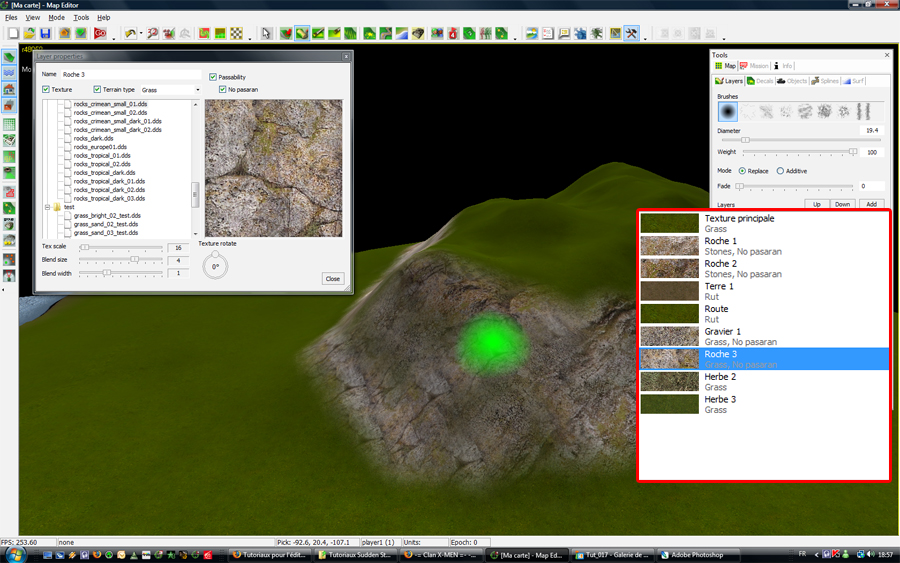This screenshot has width=900, height=563.
Task: Toggle the Passability checkbox
Action: tap(213, 77)
